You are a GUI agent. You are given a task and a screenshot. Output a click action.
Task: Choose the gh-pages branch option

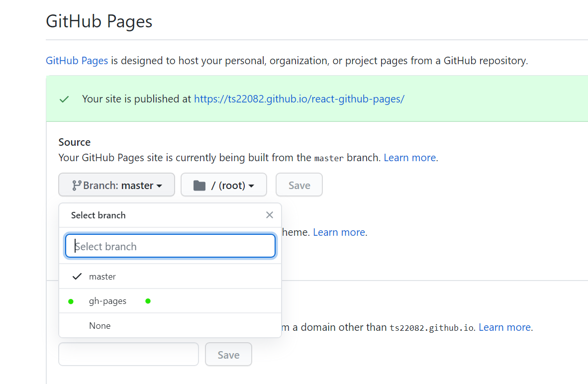(170, 301)
